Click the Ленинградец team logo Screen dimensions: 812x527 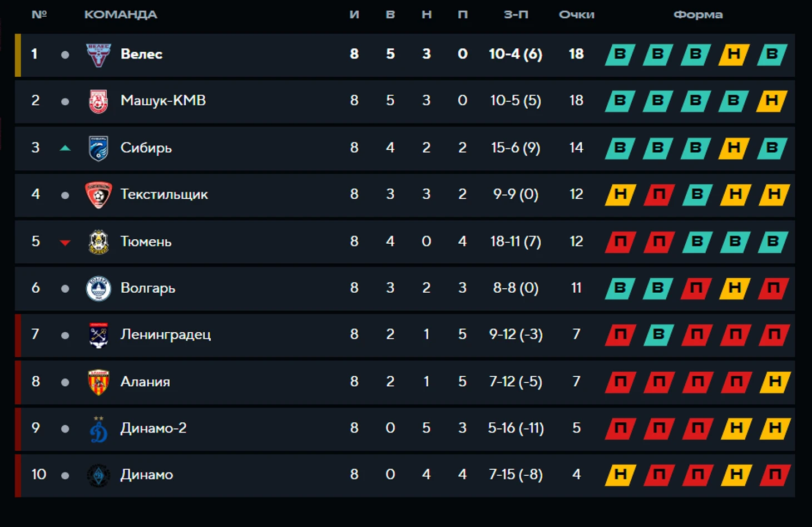click(98, 335)
